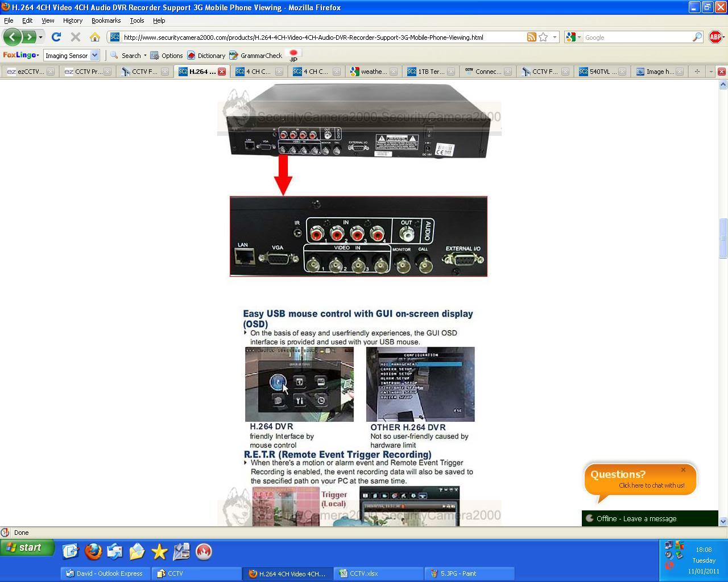Open the search engine selector dropdown

(x=574, y=37)
